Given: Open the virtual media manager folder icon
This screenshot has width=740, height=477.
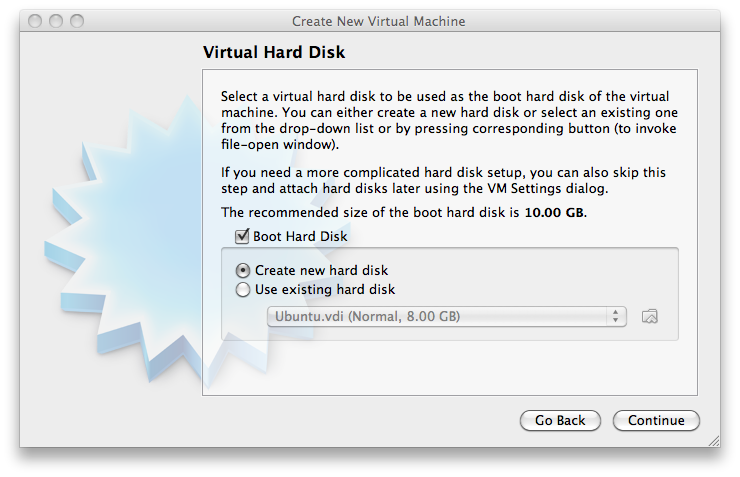Looking at the screenshot, I should click(650, 317).
